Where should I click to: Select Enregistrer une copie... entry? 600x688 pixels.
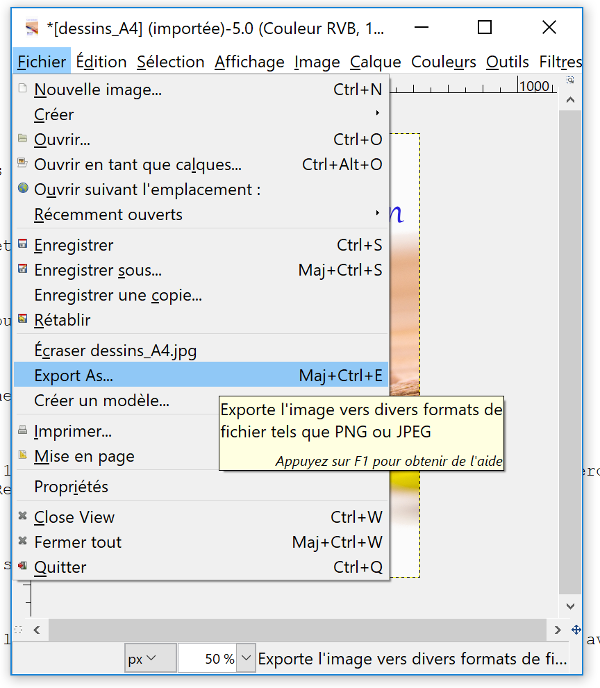pyautogui.click(x=201, y=295)
